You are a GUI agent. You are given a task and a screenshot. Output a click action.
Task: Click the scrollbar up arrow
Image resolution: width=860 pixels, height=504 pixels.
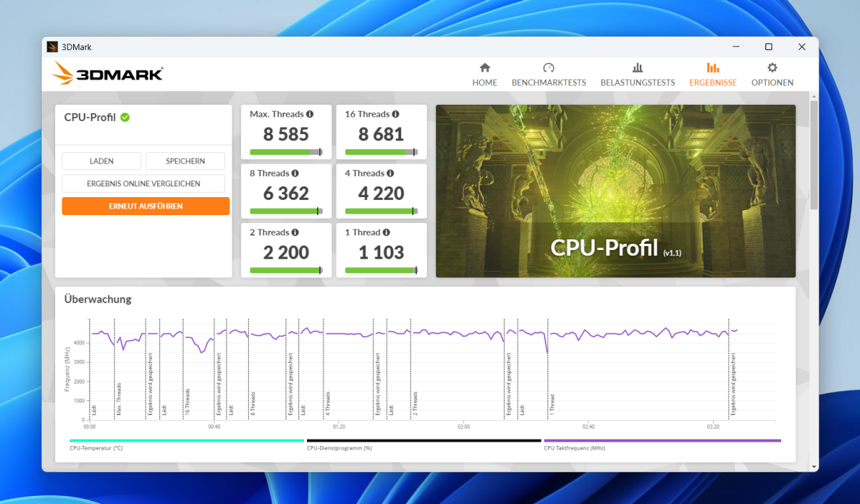coord(814,96)
